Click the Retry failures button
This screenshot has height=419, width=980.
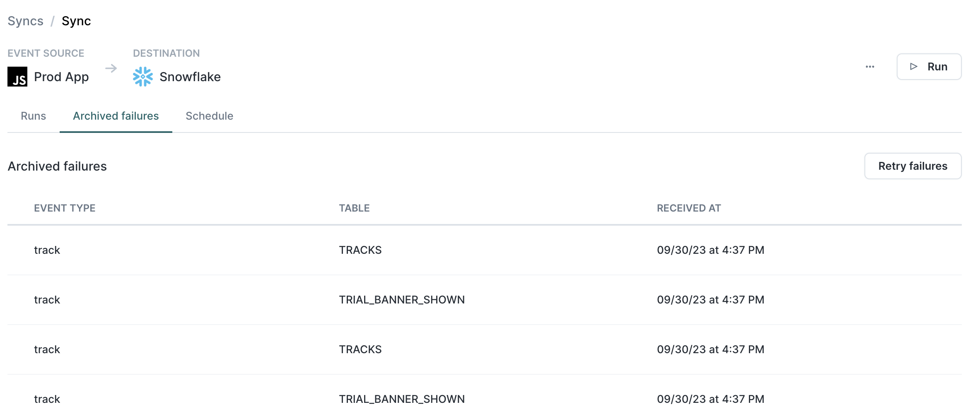pyautogui.click(x=912, y=166)
